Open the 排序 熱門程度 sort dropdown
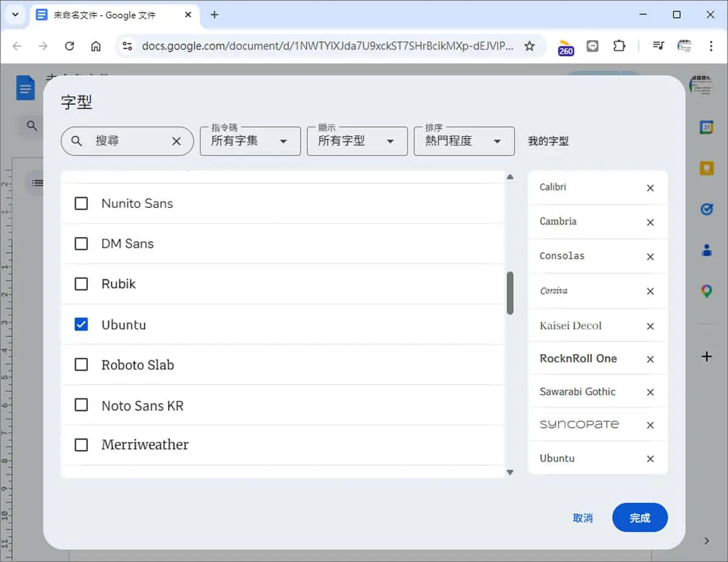 (464, 141)
